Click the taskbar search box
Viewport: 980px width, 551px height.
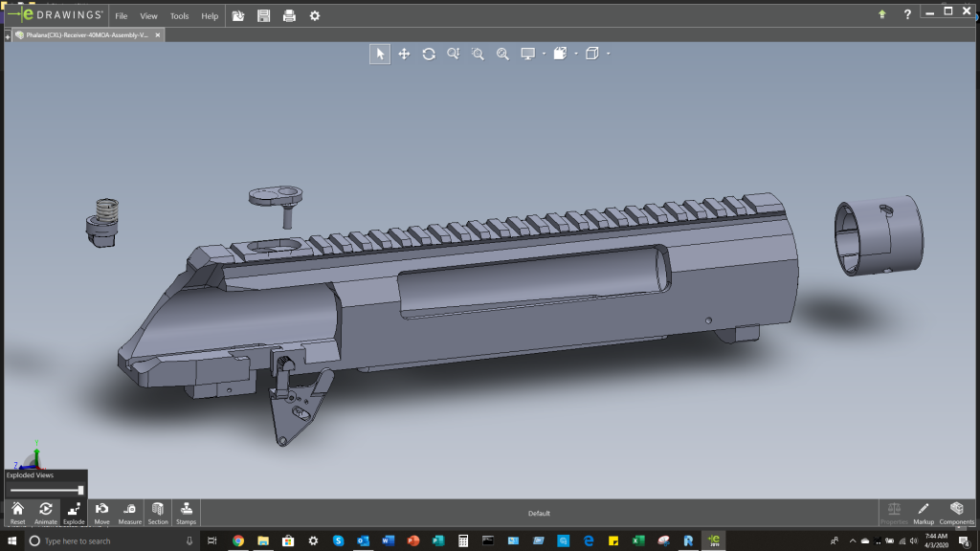(113, 540)
